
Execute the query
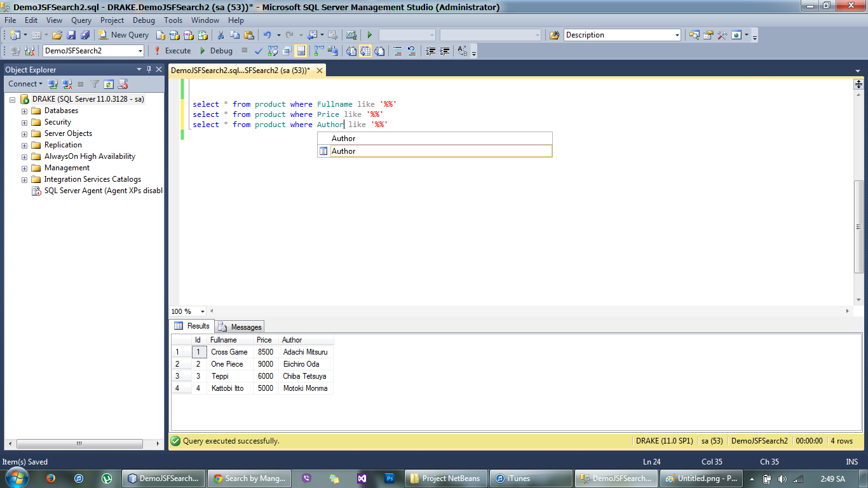pos(172,51)
